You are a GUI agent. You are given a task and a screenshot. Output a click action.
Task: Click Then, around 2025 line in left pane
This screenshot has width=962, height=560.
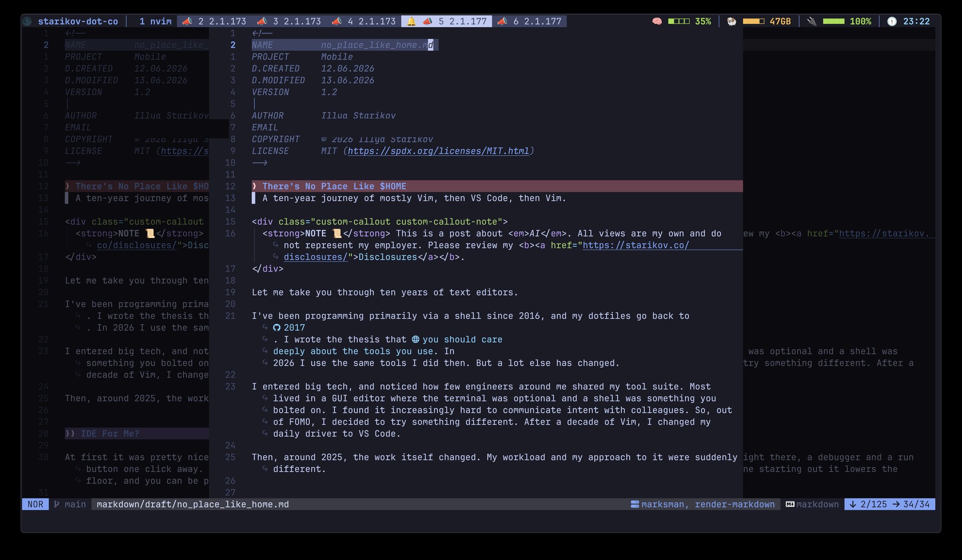(x=137, y=398)
